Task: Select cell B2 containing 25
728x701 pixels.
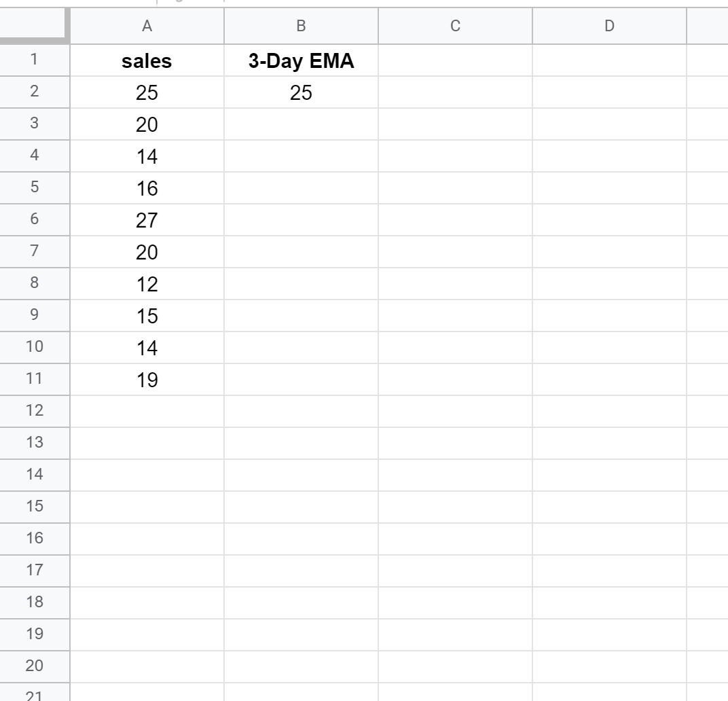Action: [301, 93]
